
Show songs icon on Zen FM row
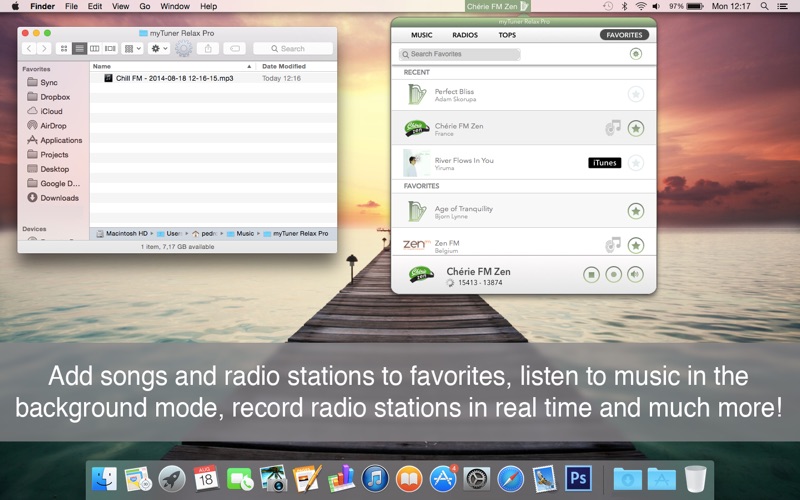tap(613, 244)
